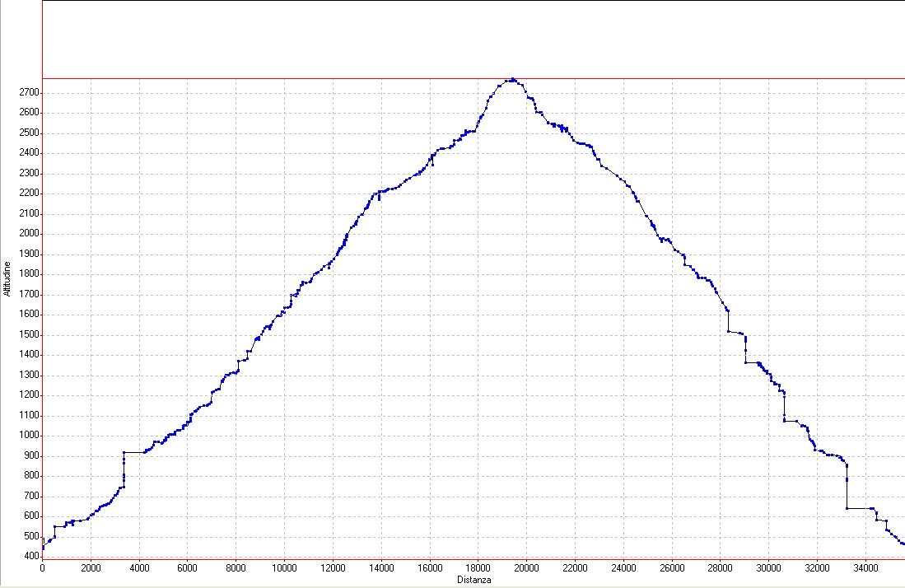905x588 pixels.
Task: Click the 34000 distance axis label
Action: [865, 567]
